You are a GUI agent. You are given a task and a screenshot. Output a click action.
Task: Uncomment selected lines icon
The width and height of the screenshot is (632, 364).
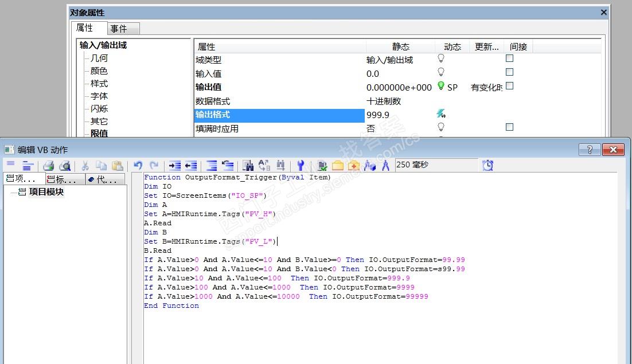pyautogui.click(x=228, y=166)
